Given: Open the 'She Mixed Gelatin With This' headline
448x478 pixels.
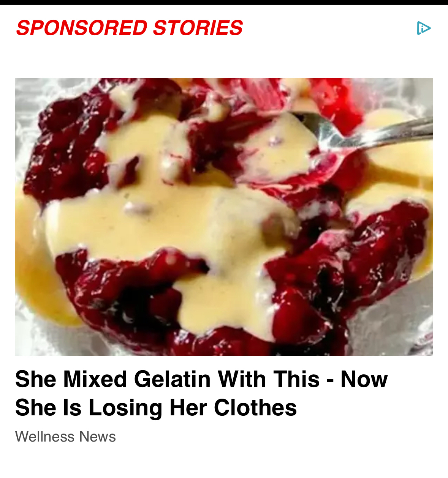Looking at the screenshot, I should [201, 393].
